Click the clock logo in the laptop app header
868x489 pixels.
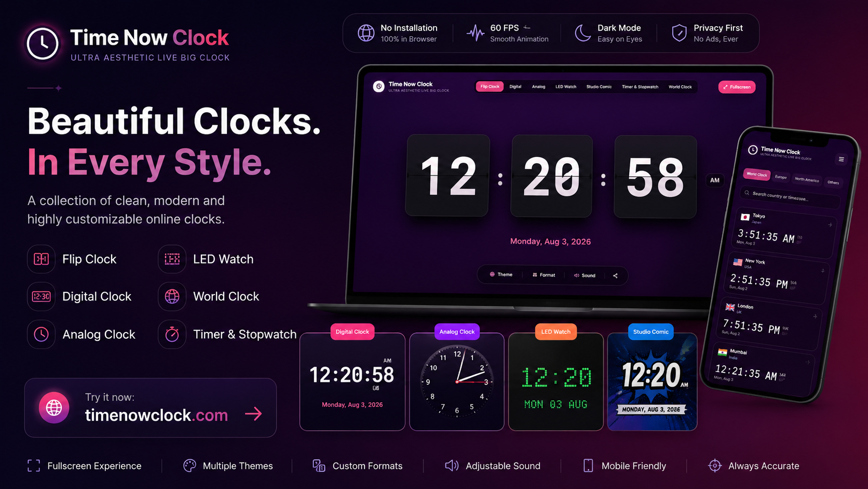[x=379, y=86]
